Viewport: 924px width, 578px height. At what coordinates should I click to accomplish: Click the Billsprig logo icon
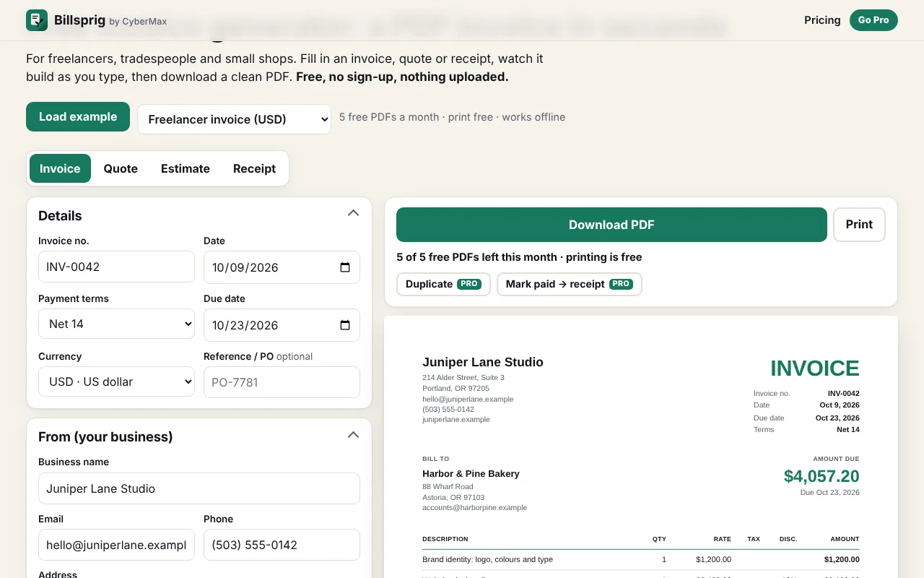[37, 20]
